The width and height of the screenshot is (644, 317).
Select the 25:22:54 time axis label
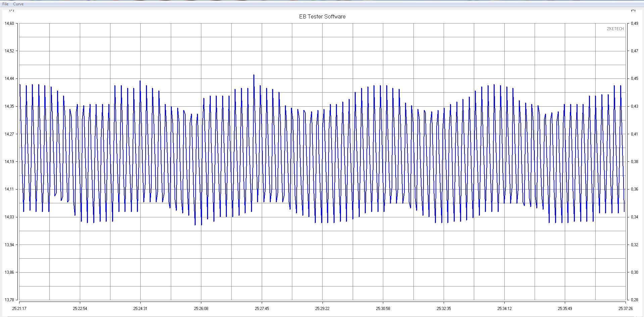pos(80,308)
